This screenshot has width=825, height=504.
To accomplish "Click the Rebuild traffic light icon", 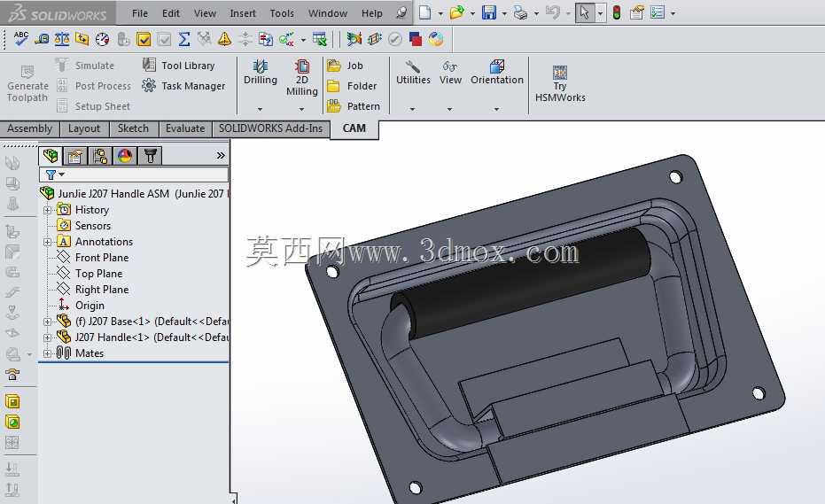I will click(617, 12).
